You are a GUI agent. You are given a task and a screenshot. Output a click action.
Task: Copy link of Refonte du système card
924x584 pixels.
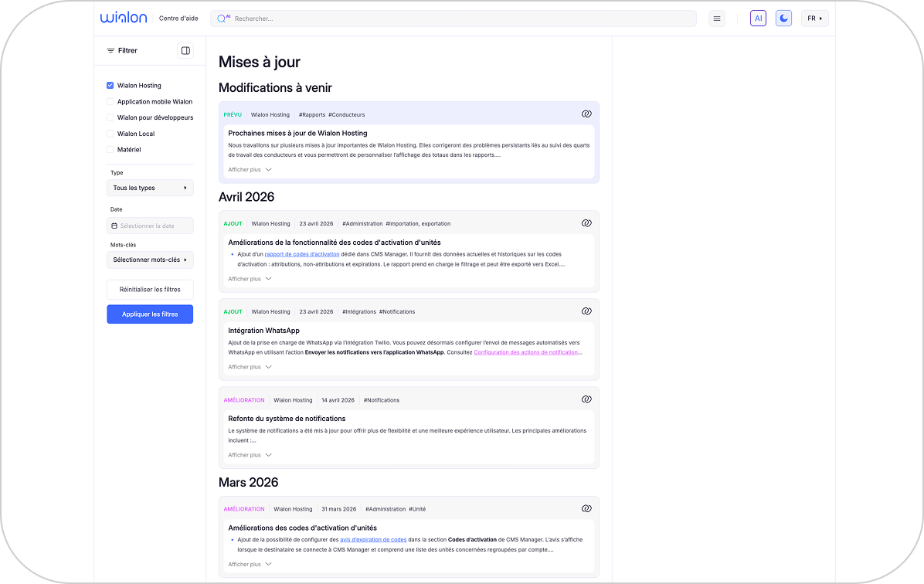(586, 399)
